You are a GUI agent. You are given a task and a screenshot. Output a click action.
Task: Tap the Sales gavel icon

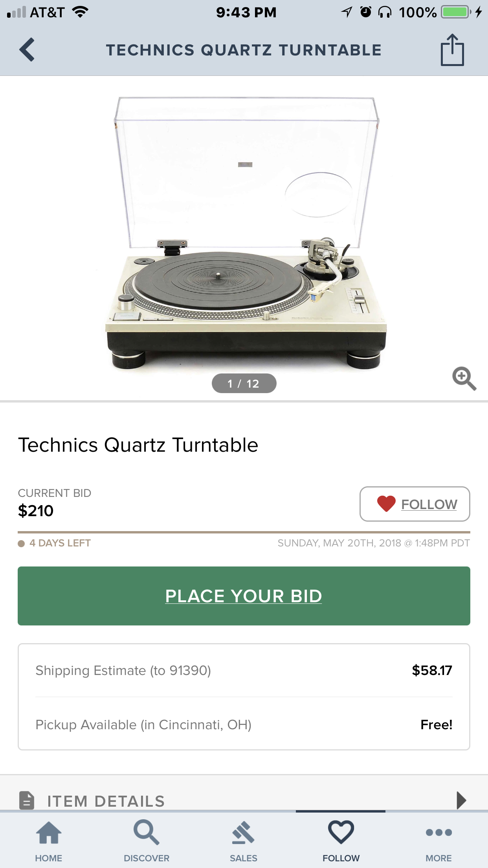pyautogui.click(x=244, y=833)
